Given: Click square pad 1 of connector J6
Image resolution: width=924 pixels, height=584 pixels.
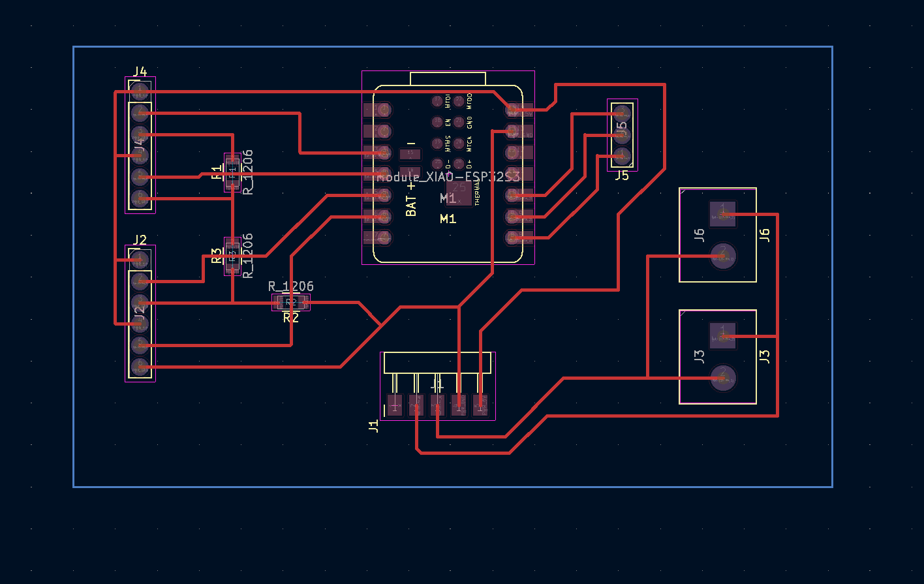Looking at the screenshot, I should [723, 214].
